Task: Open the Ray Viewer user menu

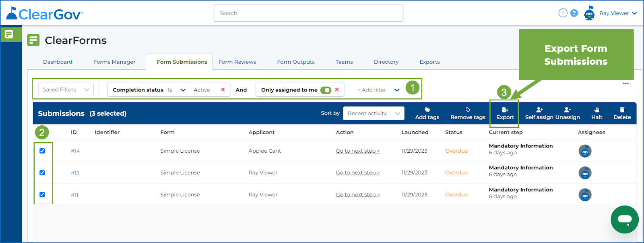Action: click(x=618, y=13)
